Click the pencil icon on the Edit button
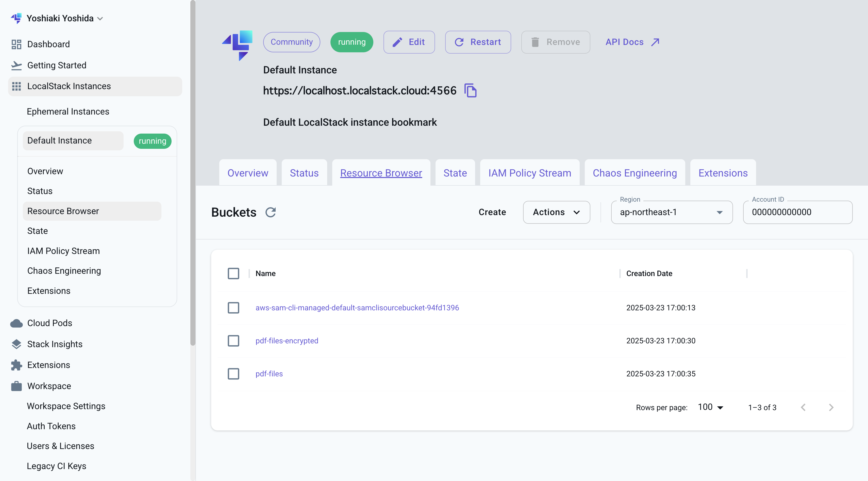 [397, 42]
